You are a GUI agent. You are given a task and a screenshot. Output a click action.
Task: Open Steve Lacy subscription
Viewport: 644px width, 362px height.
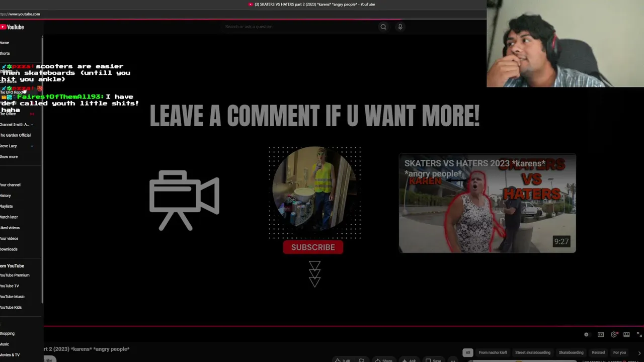9,146
